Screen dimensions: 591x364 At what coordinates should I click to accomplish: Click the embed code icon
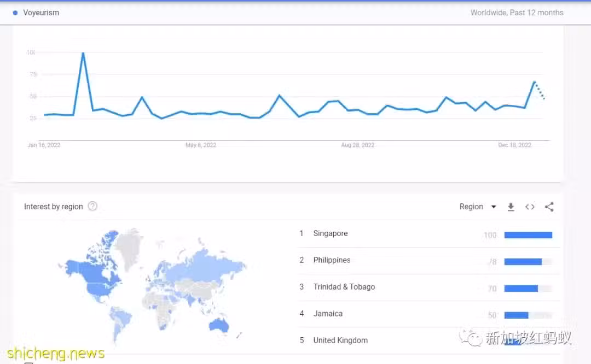tap(530, 207)
